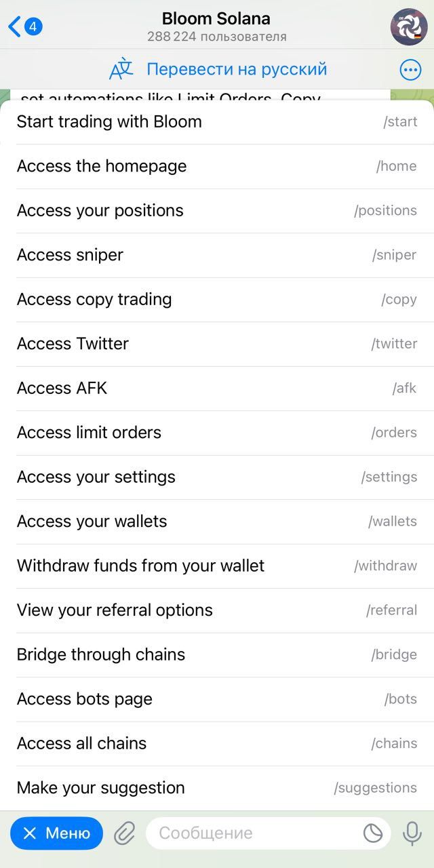Open 'View your referral options'
434x868 pixels.
217,610
